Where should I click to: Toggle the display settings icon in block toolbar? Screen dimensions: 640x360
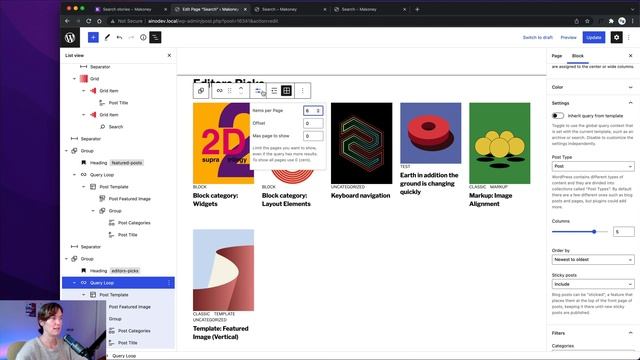click(258, 91)
